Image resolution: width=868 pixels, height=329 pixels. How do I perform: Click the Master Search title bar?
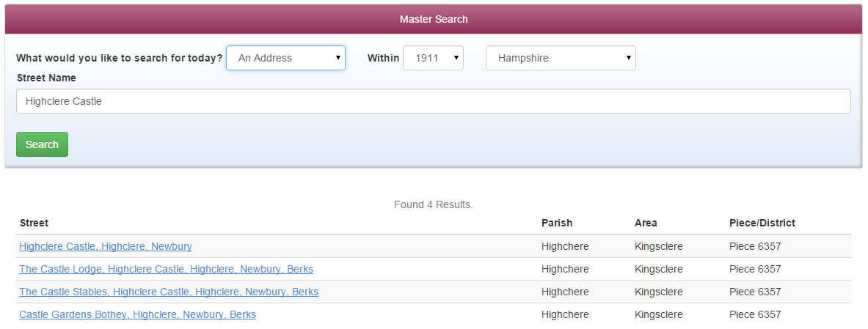click(434, 19)
